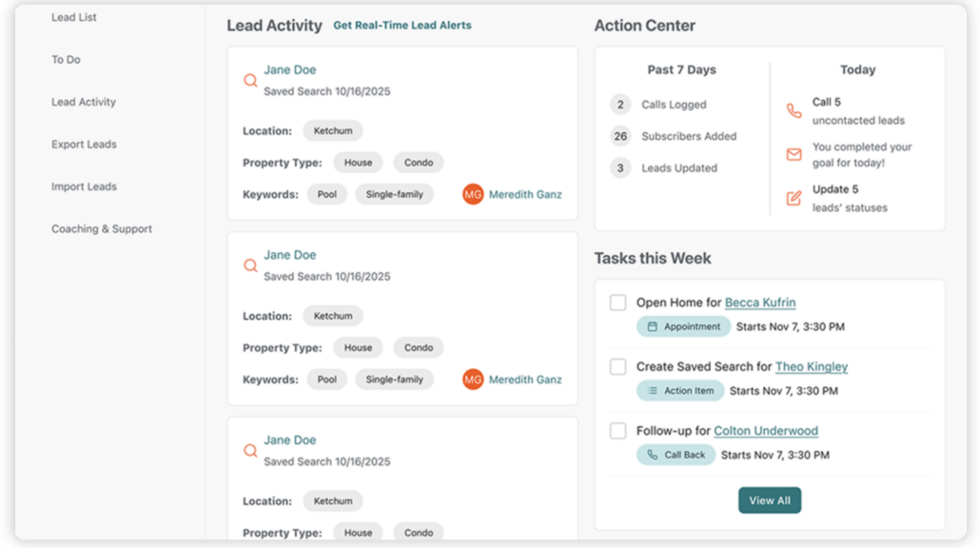The width and height of the screenshot is (980, 548).
Task: Click the phone icon beside Call 5
Action: [794, 110]
